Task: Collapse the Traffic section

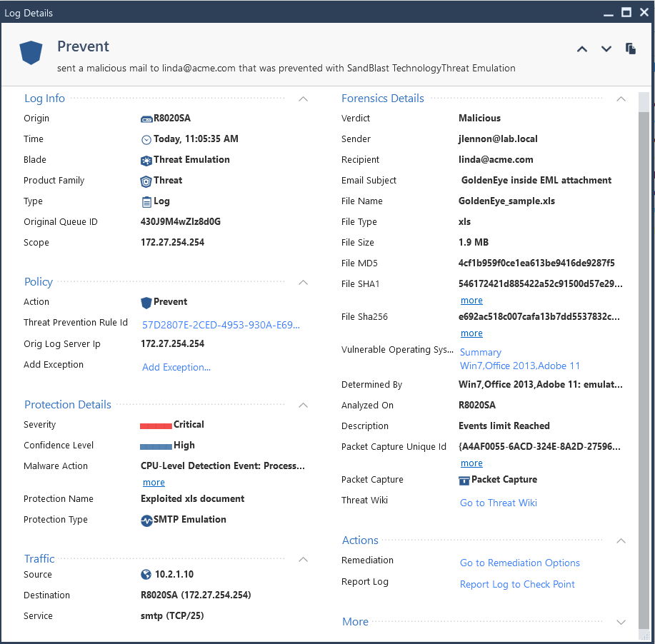Action: (304, 560)
